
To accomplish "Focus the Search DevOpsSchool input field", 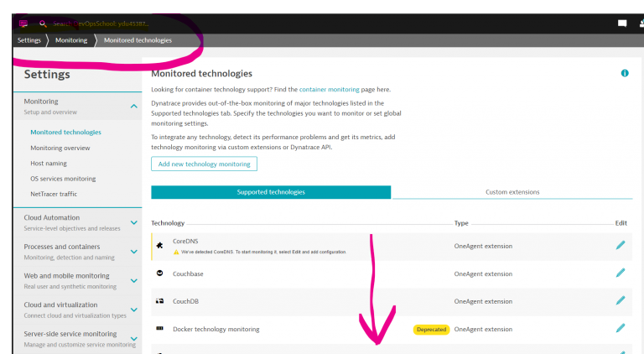I will coord(101,23).
